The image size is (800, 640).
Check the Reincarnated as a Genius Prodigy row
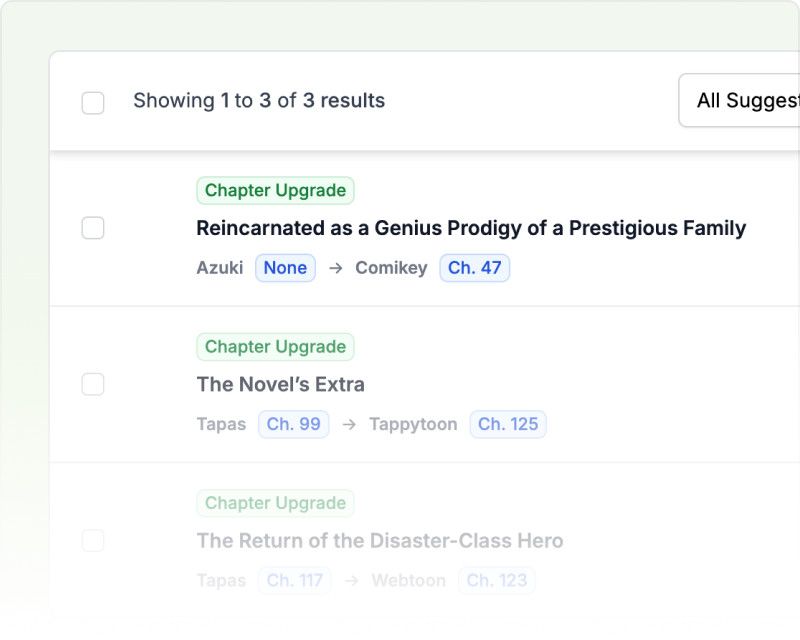[93, 228]
